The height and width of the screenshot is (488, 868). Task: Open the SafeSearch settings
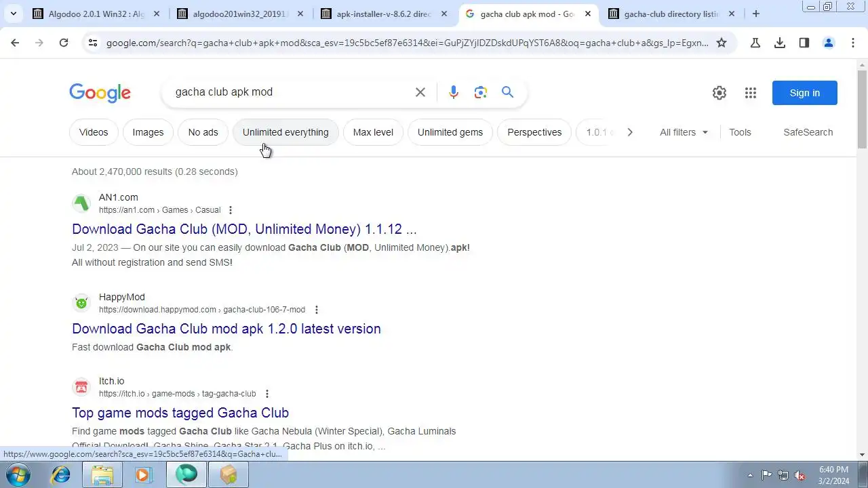808,132
